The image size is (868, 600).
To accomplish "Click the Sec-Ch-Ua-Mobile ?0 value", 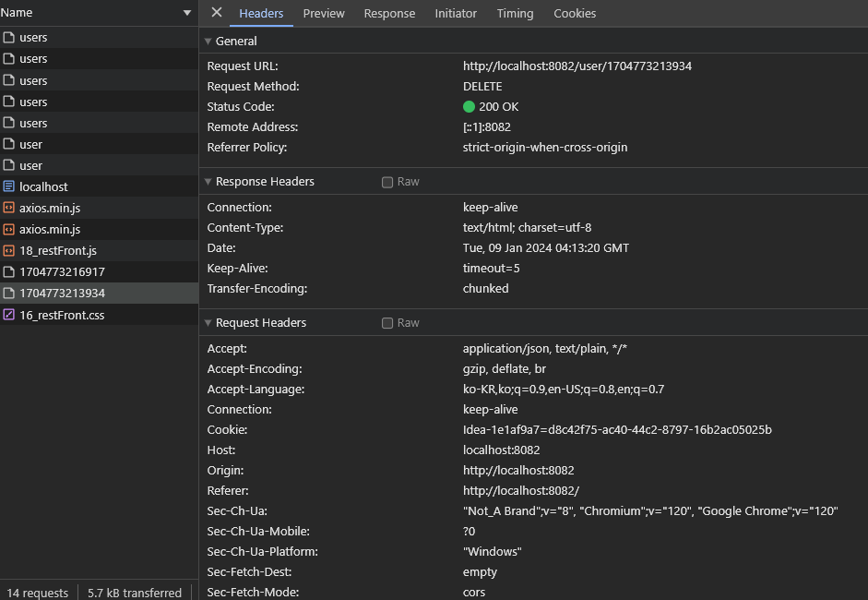I will coord(469,532).
